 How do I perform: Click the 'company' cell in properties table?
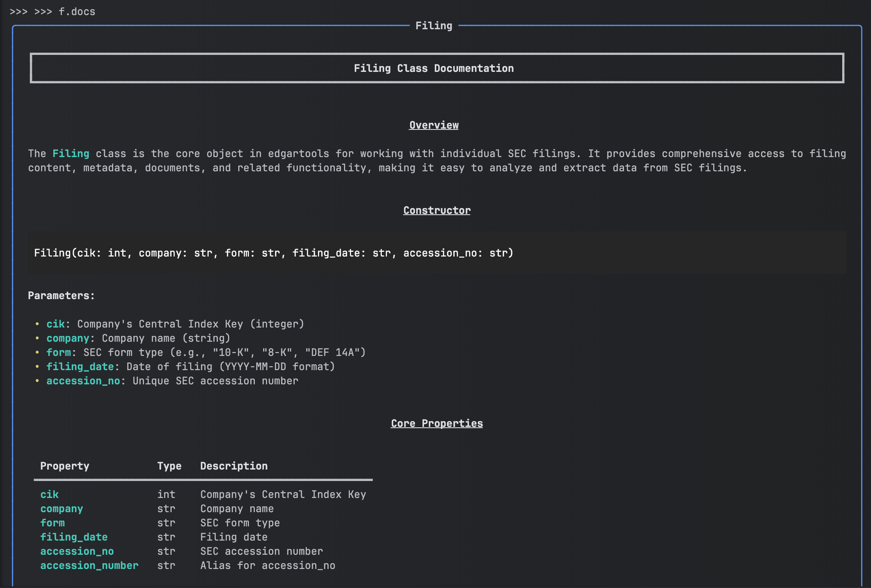[62, 509]
